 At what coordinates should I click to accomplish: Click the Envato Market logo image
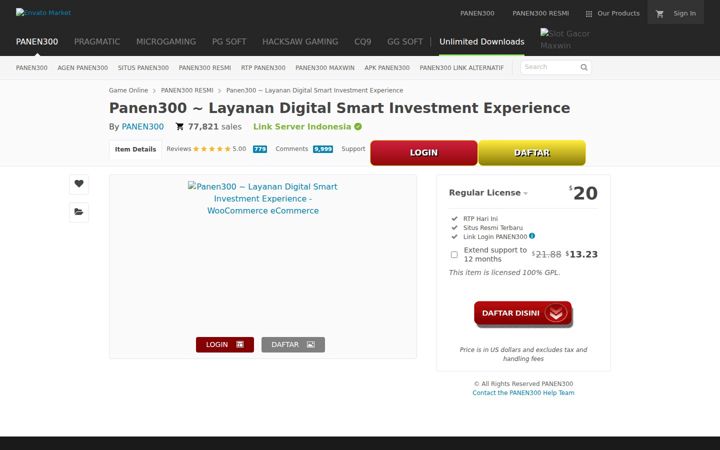click(x=43, y=13)
